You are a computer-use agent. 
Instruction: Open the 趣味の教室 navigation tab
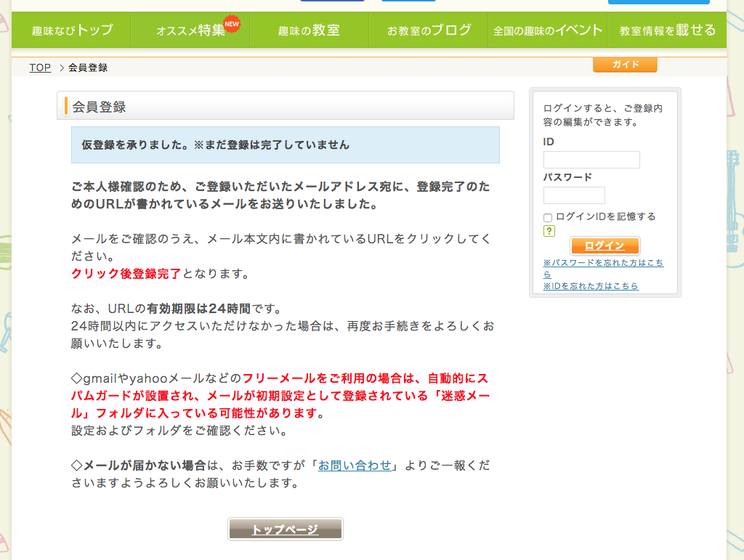pyautogui.click(x=309, y=31)
